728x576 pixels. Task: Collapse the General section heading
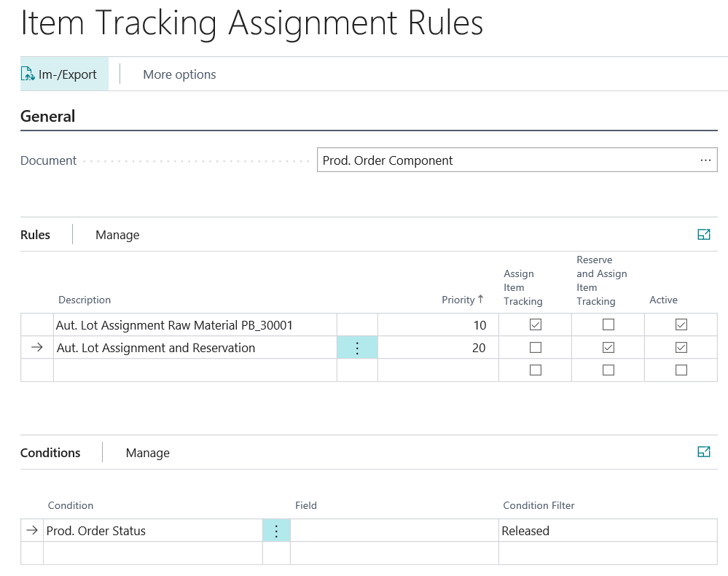48,116
